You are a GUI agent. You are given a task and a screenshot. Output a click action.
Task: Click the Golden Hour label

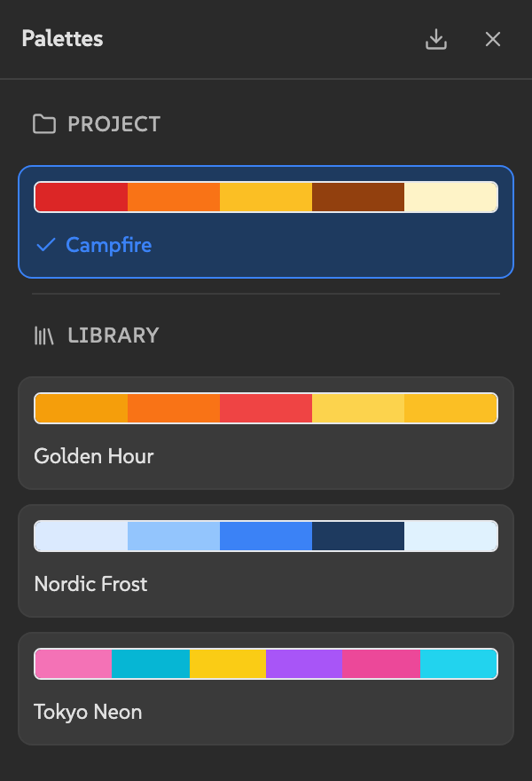click(x=95, y=456)
